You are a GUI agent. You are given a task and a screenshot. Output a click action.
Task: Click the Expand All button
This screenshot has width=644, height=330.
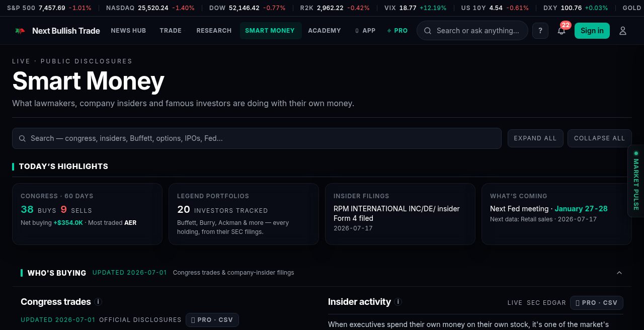535,138
